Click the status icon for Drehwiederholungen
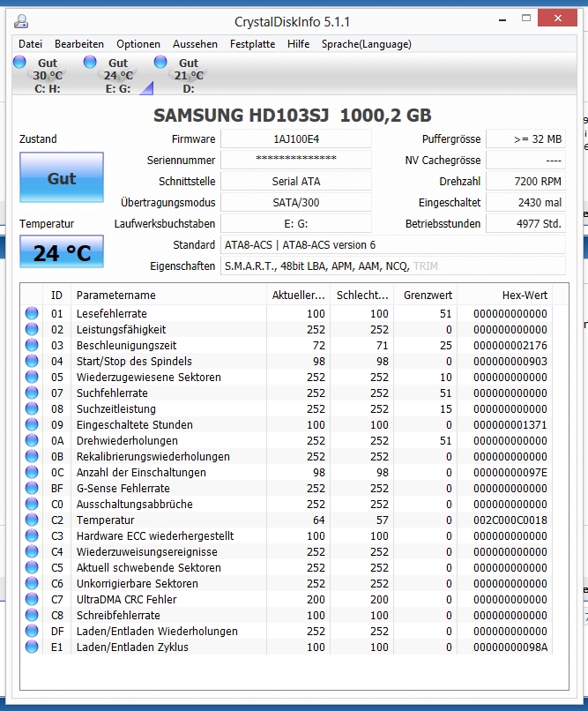Viewport: 588px width, 711px height. 32,440
